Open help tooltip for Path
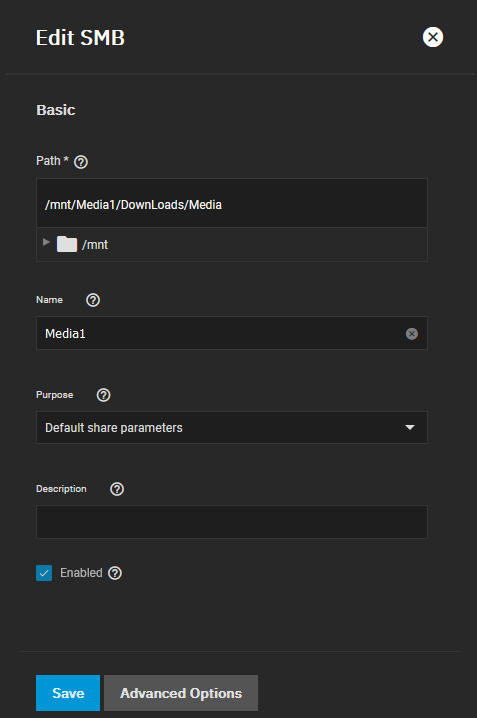Image resolution: width=477 pixels, height=718 pixels. pos(81,162)
